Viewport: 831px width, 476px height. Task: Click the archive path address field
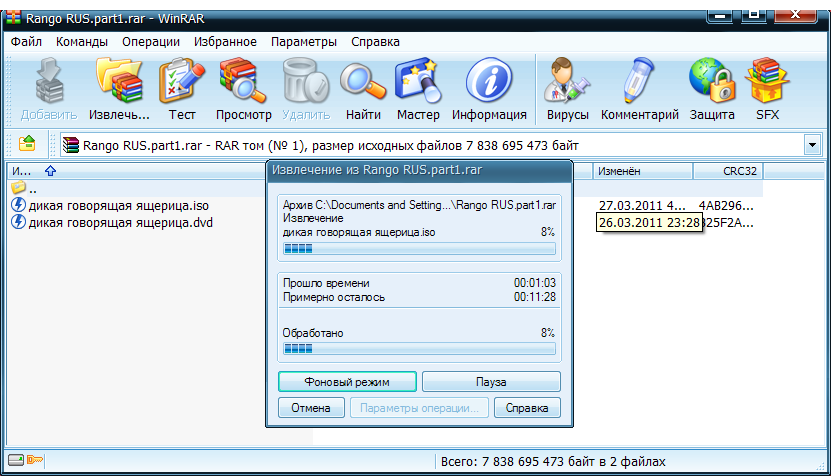pos(432,145)
